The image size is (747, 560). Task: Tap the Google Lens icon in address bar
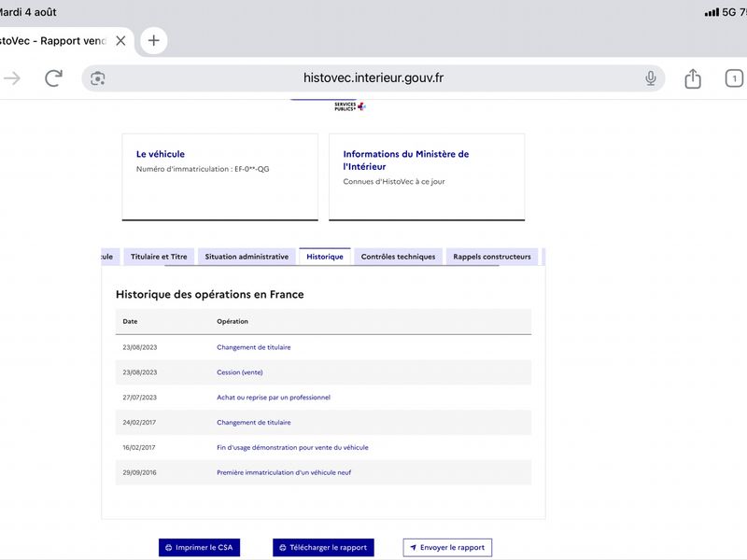tap(98, 78)
